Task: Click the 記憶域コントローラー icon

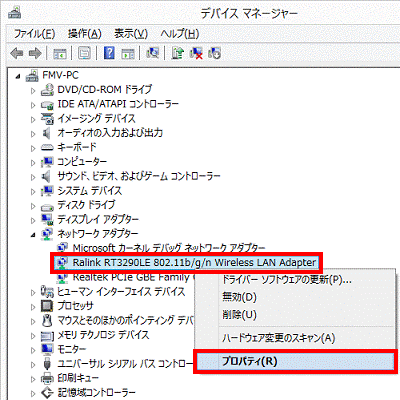Action: (x=47, y=393)
